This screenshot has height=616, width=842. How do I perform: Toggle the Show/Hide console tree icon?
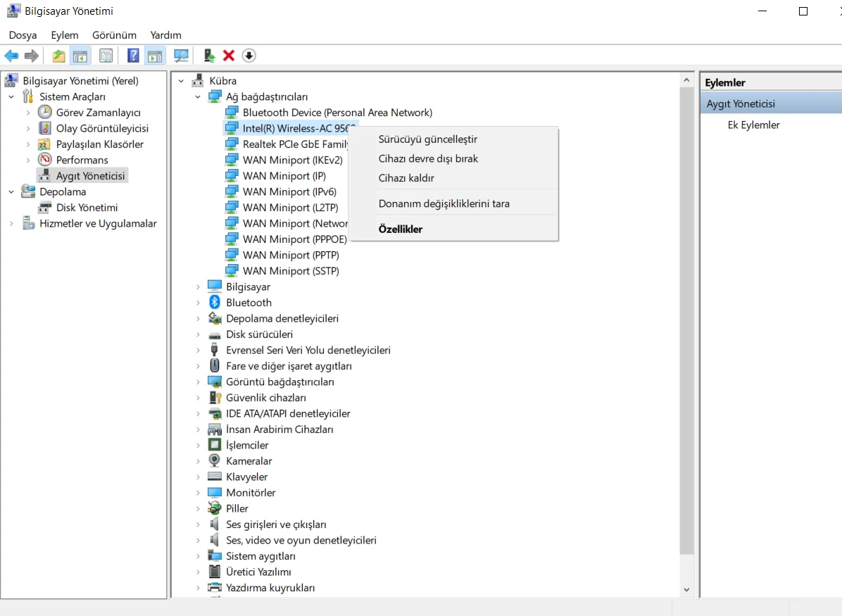(80, 56)
